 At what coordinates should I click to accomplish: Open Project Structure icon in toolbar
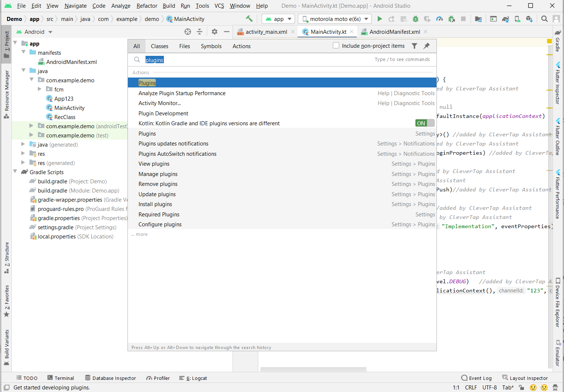478,19
